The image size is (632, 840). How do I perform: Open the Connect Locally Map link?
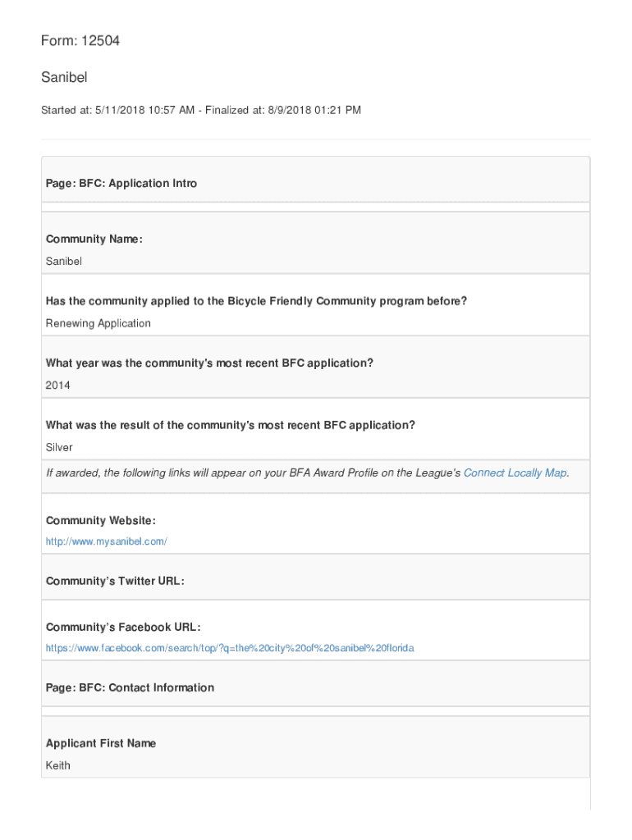coord(515,473)
